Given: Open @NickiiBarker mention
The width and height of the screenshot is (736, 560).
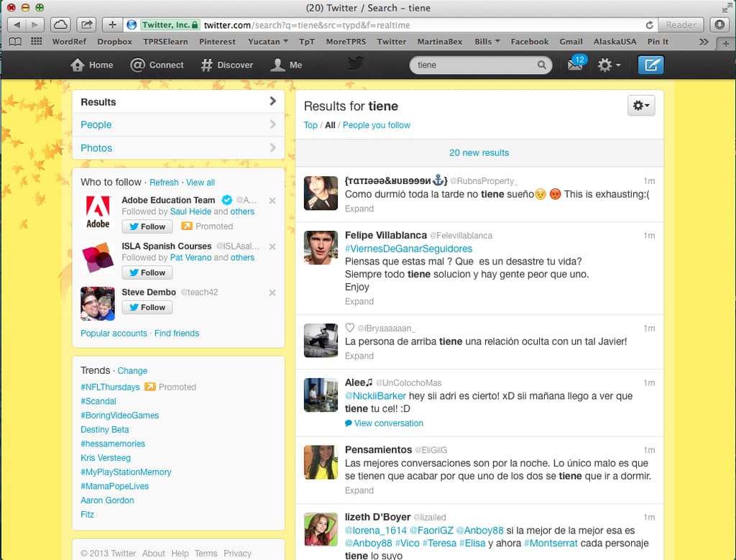Looking at the screenshot, I should coord(375,396).
